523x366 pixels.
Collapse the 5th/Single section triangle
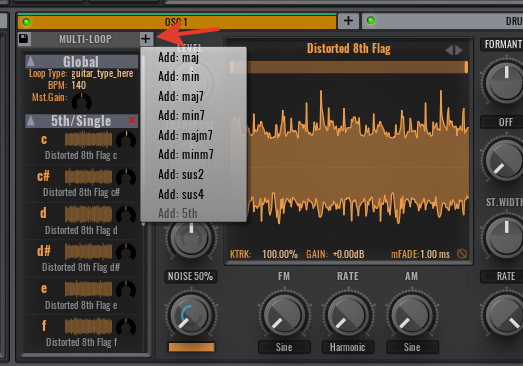[31, 120]
